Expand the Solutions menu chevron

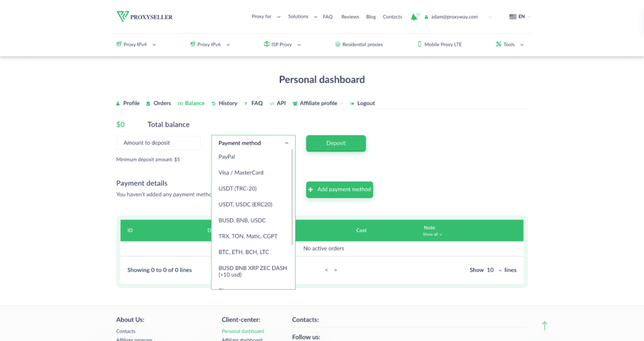point(316,17)
